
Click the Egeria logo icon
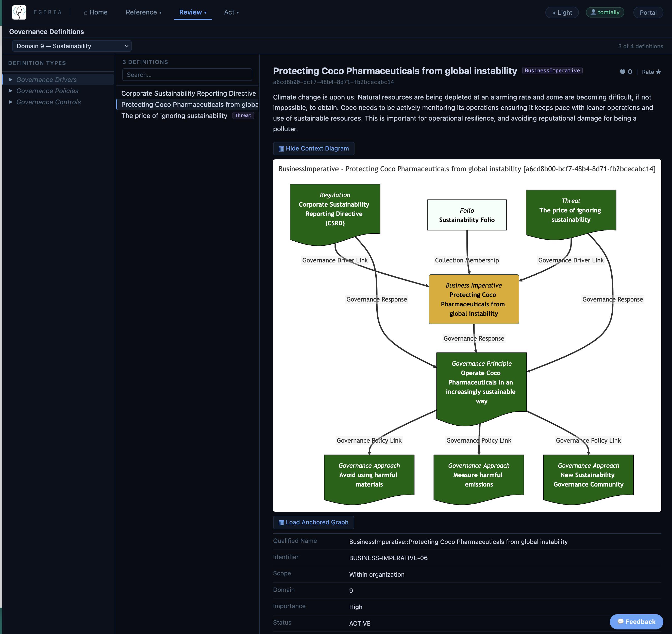[19, 12]
